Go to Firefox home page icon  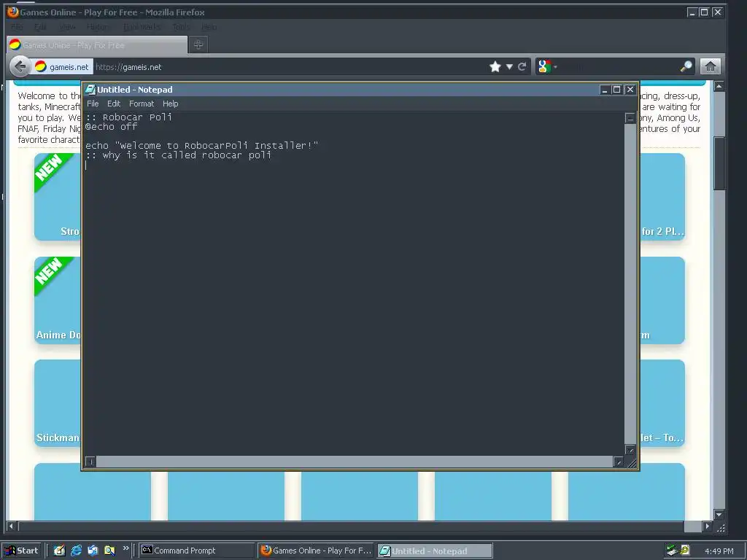click(x=710, y=66)
